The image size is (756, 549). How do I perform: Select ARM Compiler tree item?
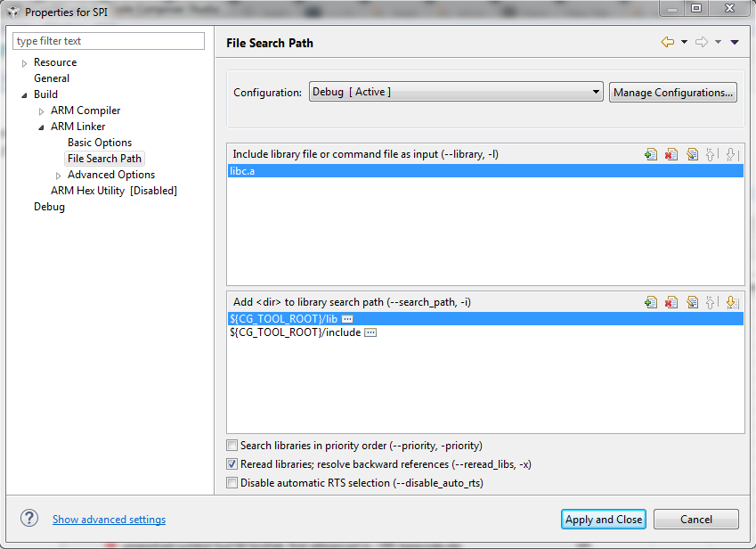click(85, 111)
